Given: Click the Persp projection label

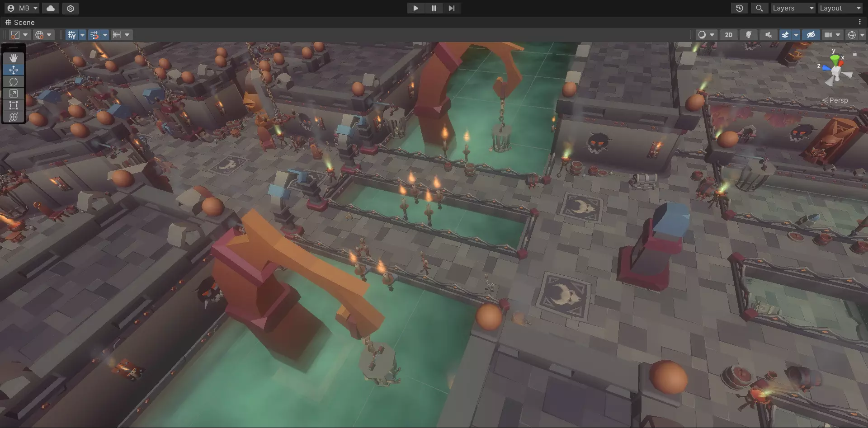Looking at the screenshot, I should [x=835, y=100].
